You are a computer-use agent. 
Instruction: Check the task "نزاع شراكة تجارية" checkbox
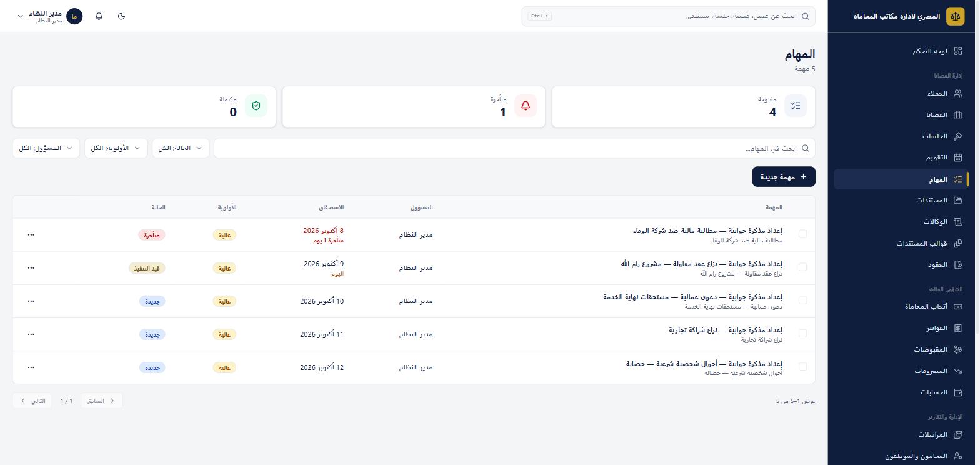pos(802,333)
